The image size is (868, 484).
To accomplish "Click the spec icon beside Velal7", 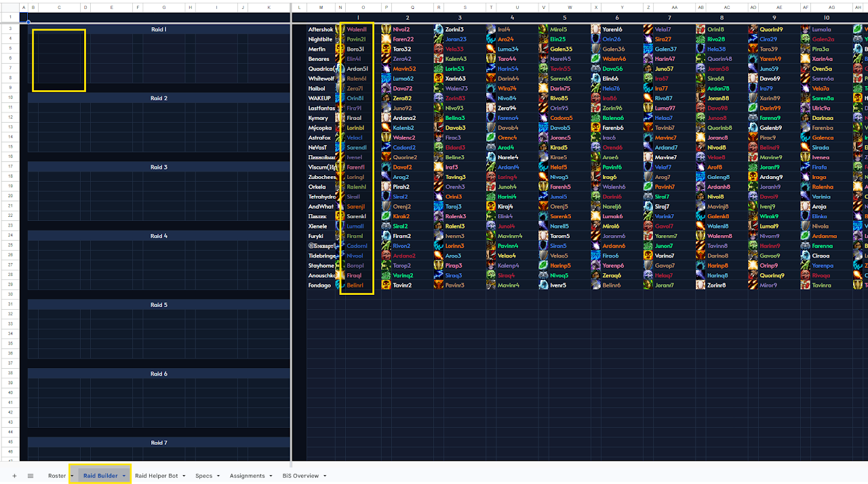I will (x=648, y=29).
